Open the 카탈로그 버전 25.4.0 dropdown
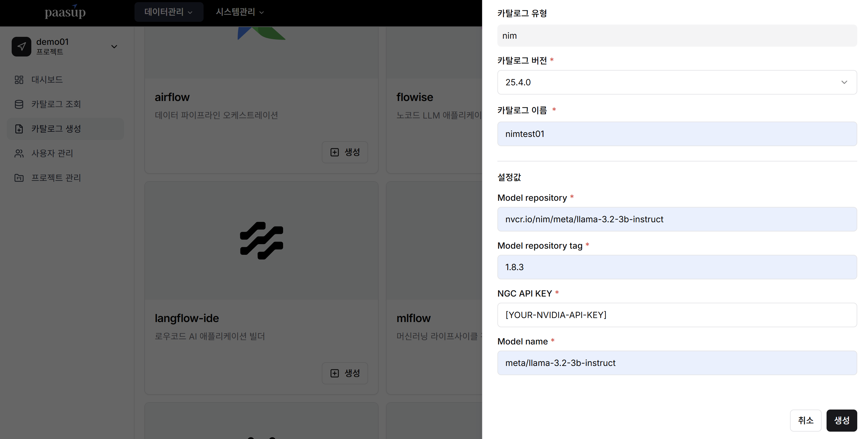Viewport: 868px width, 439px height. point(677,82)
